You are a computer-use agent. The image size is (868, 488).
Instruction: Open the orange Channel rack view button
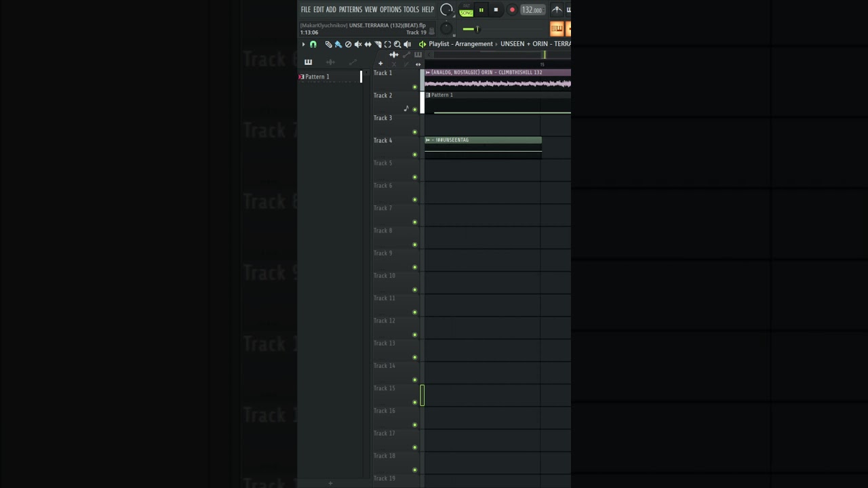[557, 28]
